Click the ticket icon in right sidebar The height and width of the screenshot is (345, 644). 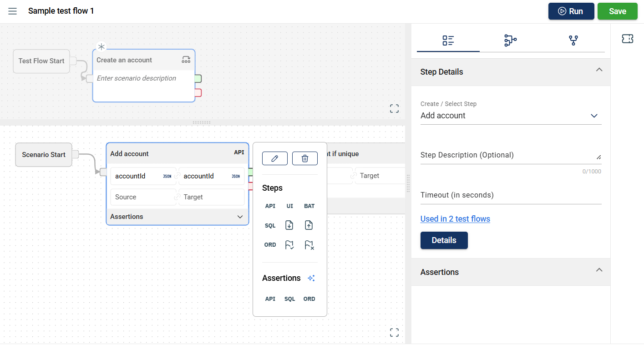tap(627, 39)
